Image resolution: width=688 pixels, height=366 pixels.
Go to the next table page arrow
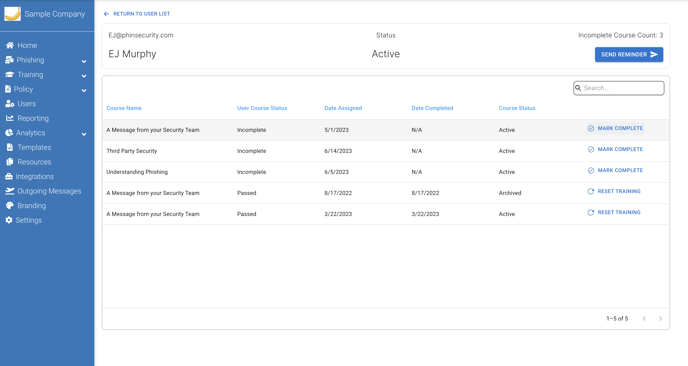(x=660, y=319)
